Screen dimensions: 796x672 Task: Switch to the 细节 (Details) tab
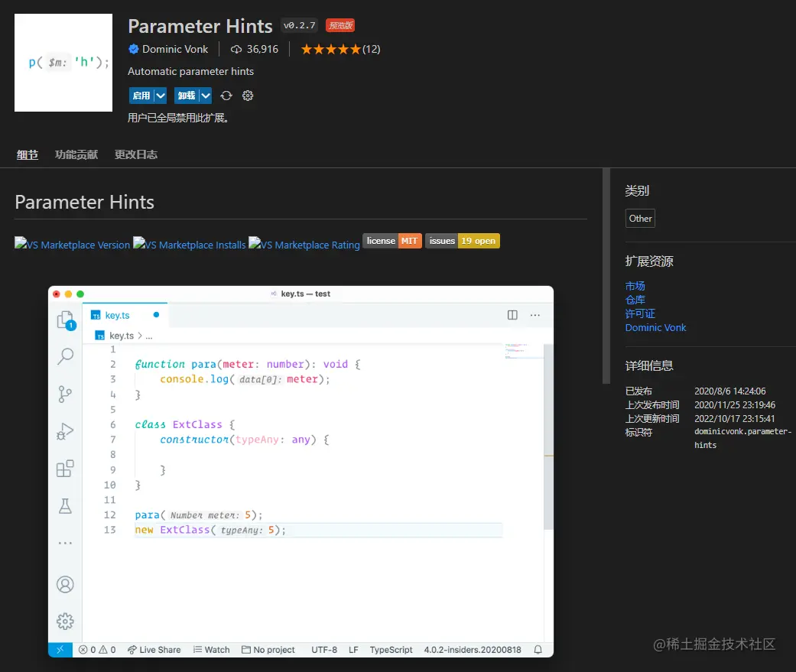tap(28, 154)
